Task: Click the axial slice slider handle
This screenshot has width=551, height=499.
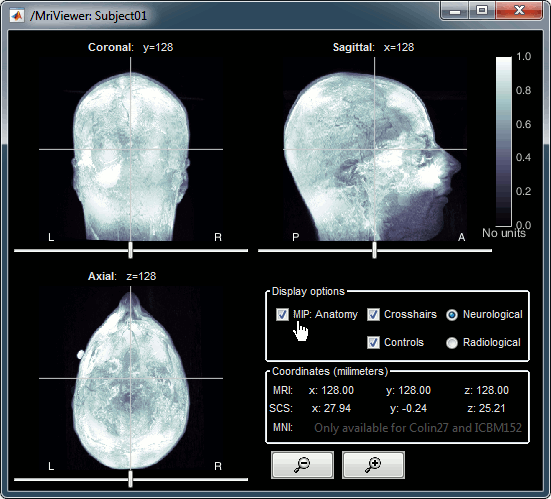Action: [130, 479]
